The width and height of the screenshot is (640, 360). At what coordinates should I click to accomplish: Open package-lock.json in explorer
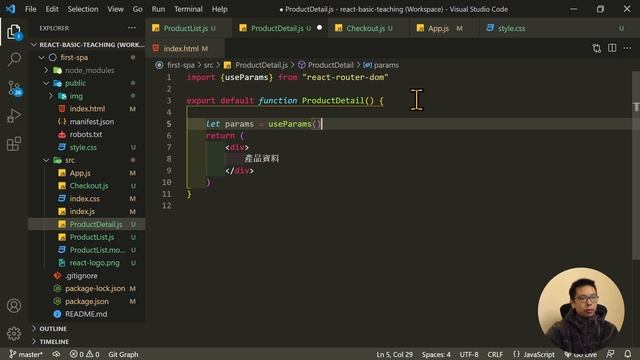(x=87, y=288)
